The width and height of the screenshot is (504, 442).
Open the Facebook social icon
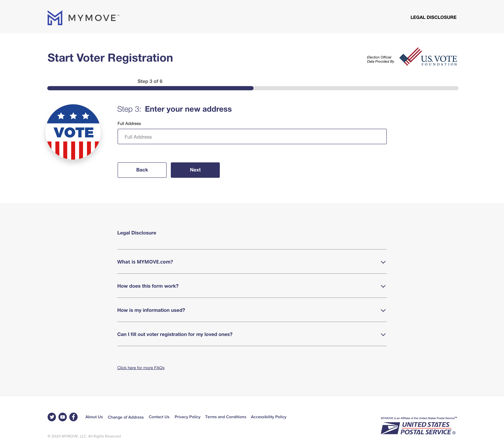pyautogui.click(x=73, y=417)
